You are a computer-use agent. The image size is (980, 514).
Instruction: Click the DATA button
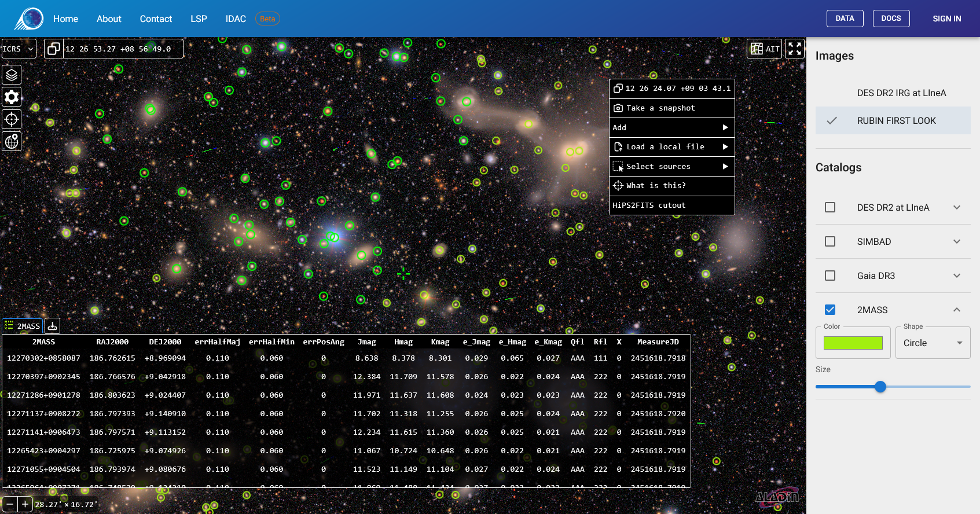845,19
